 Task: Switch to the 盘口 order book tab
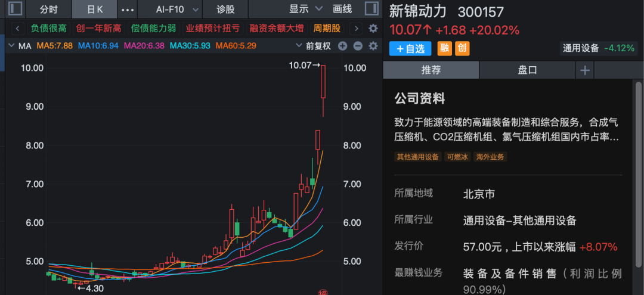[x=527, y=70]
